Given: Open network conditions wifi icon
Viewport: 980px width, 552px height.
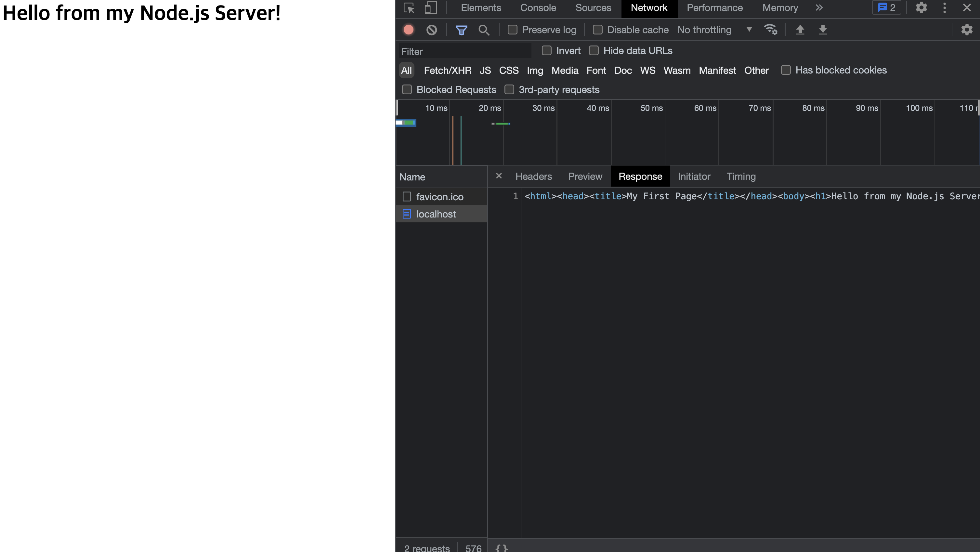Looking at the screenshot, I should pos(770,30).
